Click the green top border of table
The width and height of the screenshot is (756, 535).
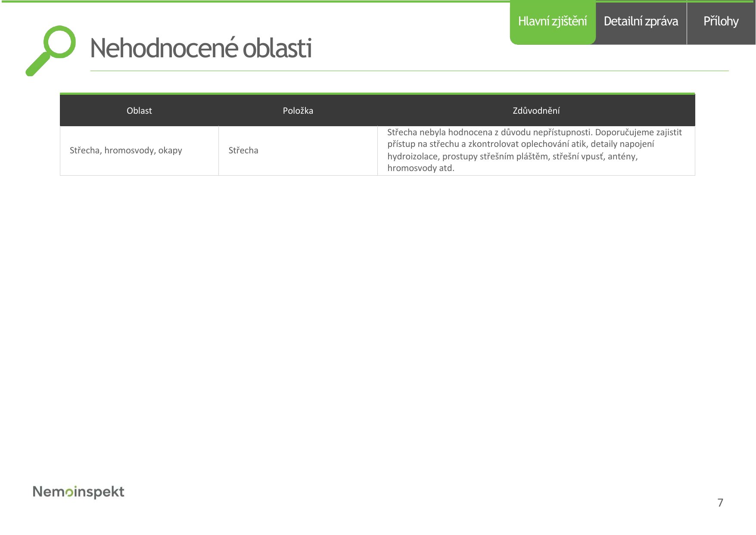pos(377,93)
